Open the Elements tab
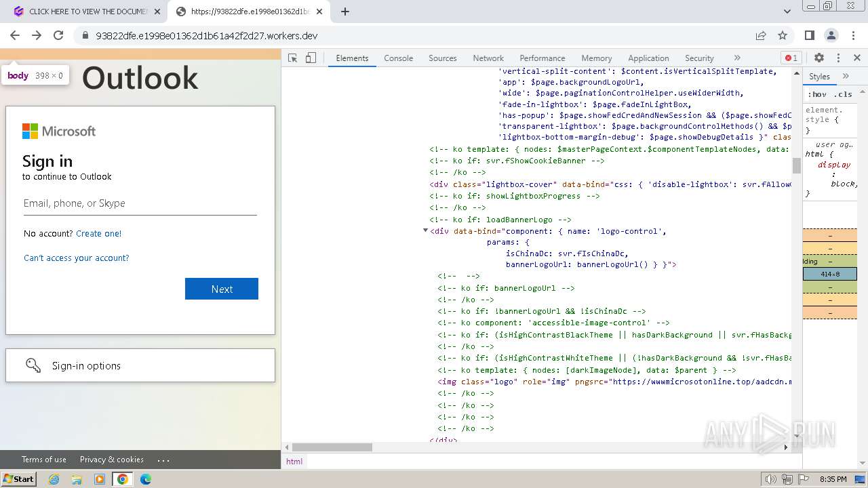 point(352,58)
